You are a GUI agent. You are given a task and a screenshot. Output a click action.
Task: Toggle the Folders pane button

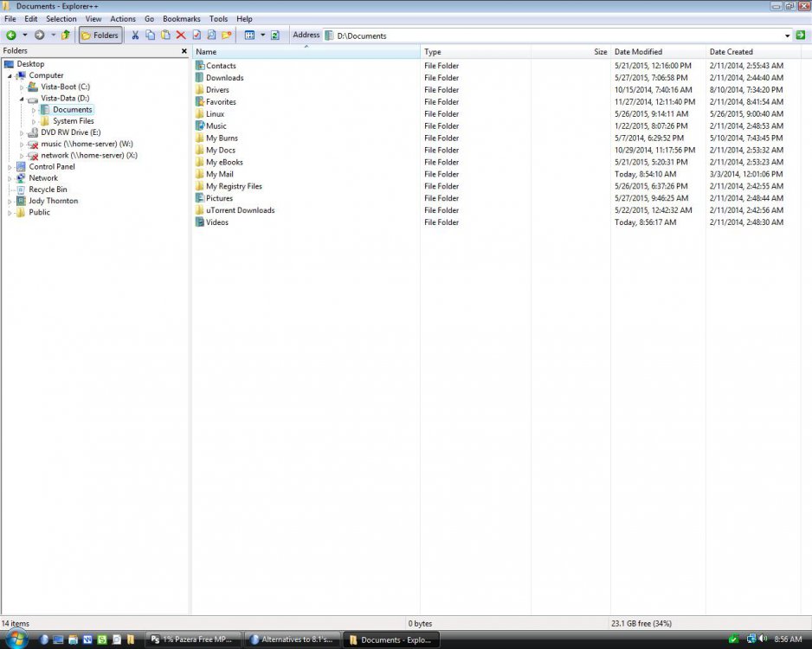(100, 35)
